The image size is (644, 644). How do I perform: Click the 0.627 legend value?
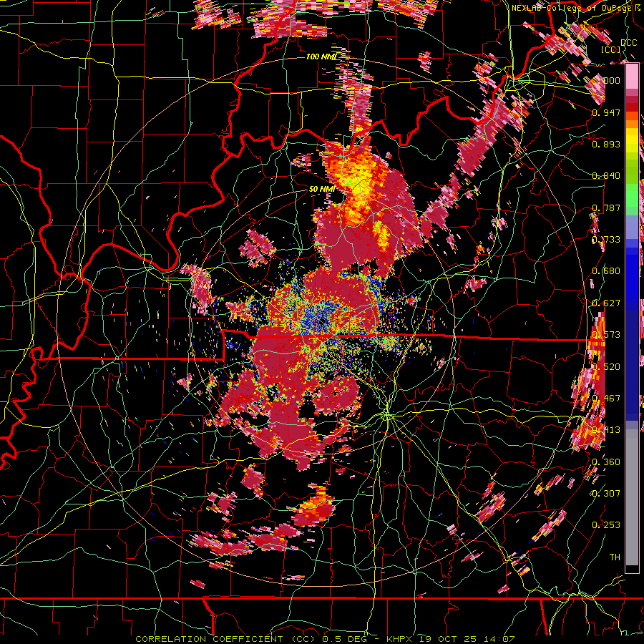(606, 303)
